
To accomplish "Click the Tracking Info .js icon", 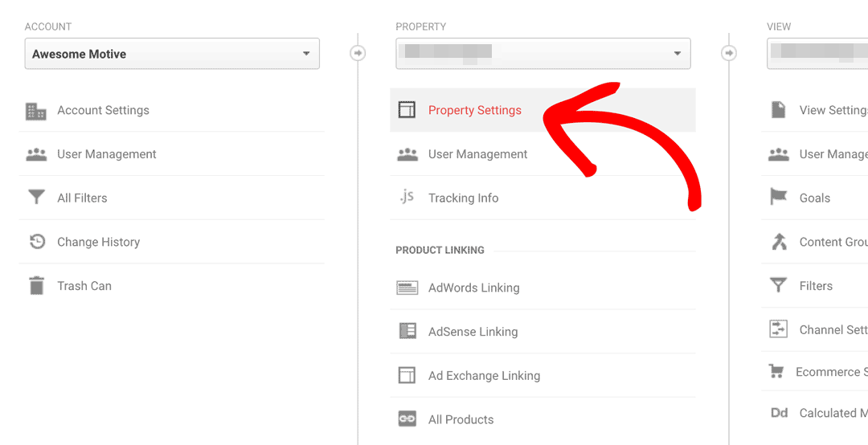I will tap(407, 198).
